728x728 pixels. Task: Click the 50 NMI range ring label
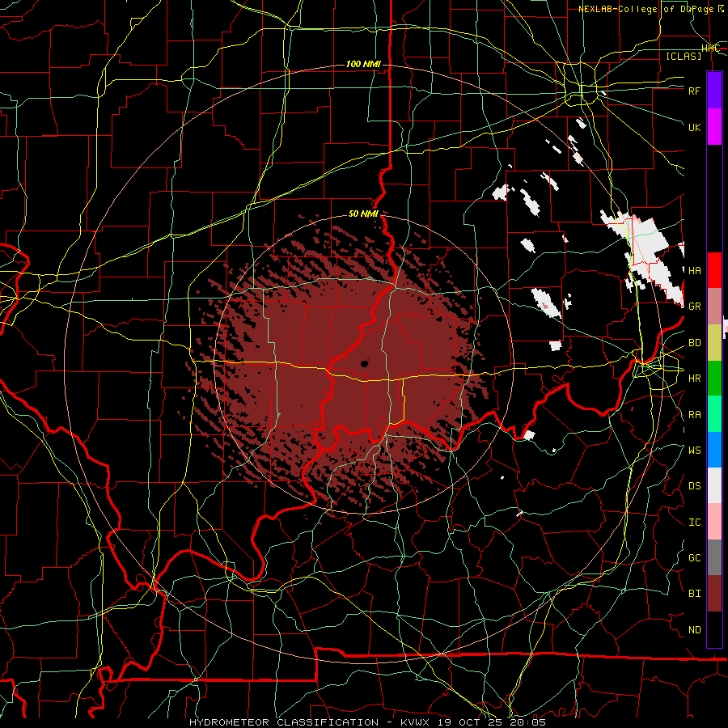(x=363, y=214)
